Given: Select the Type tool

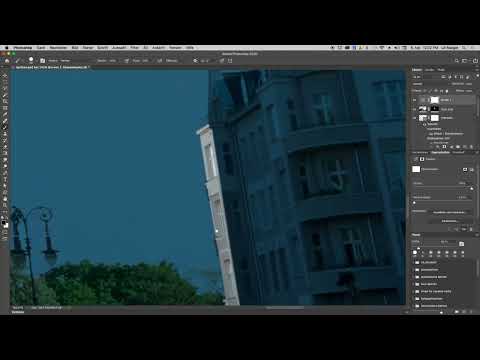Looking at the screenshot, I should (x=5, y=179).
